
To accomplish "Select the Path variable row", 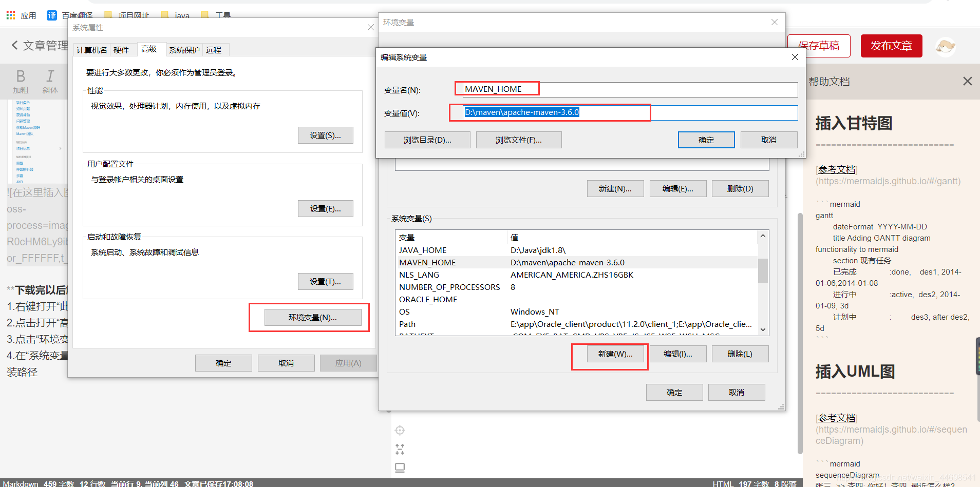I will click(x=577, y=324).
